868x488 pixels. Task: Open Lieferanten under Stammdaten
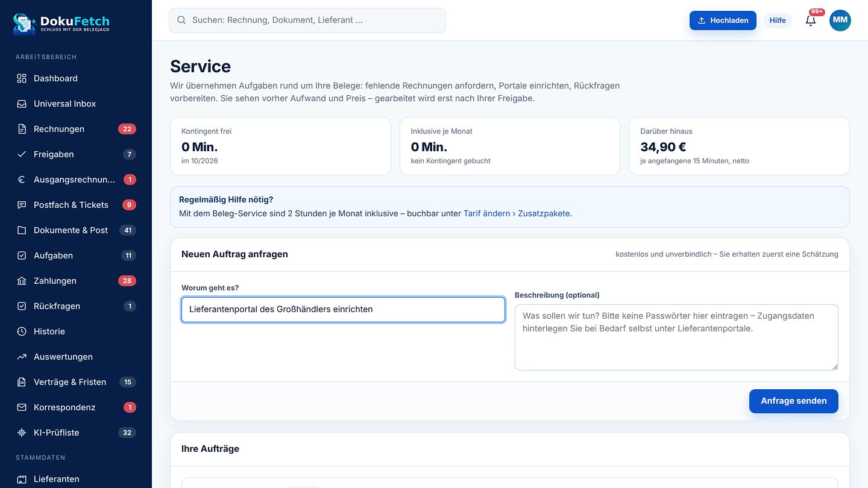(76, 479)
